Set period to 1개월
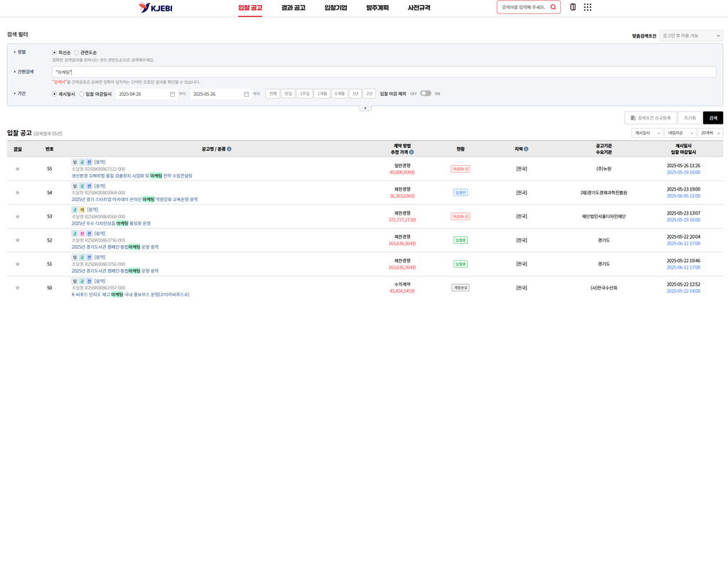Image resolution: width=728 pixels, height=580 pixels. pyautogui.click(x=322, y=94)
